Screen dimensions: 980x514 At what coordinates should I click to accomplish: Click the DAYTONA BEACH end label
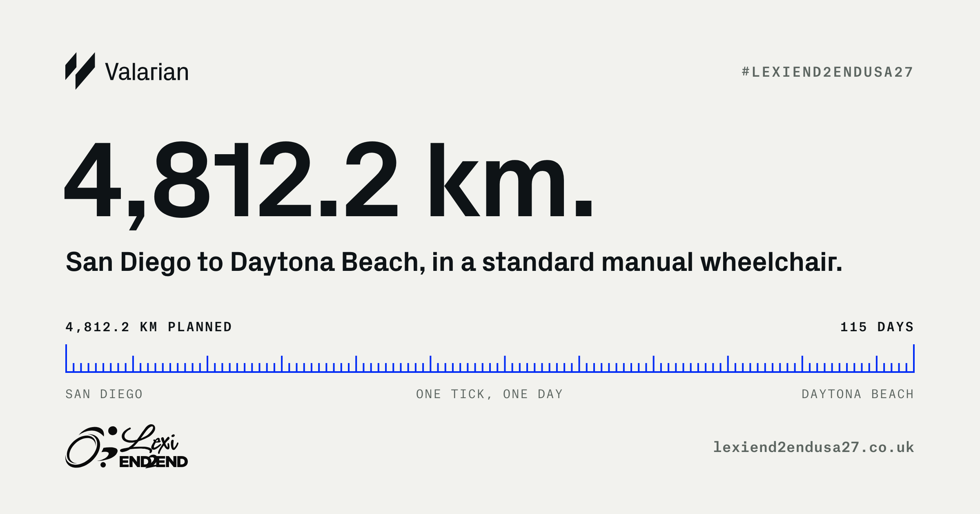857,394
